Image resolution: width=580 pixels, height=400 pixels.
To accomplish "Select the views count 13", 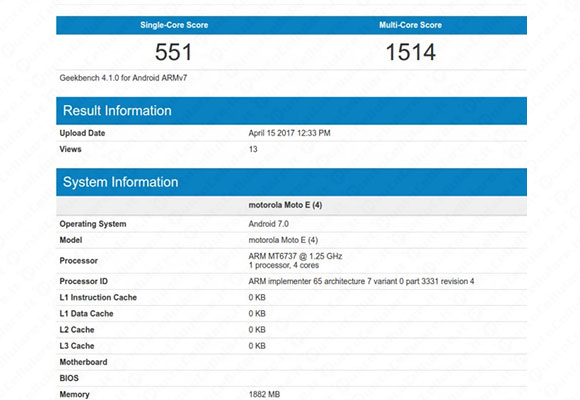I will 253,149.
